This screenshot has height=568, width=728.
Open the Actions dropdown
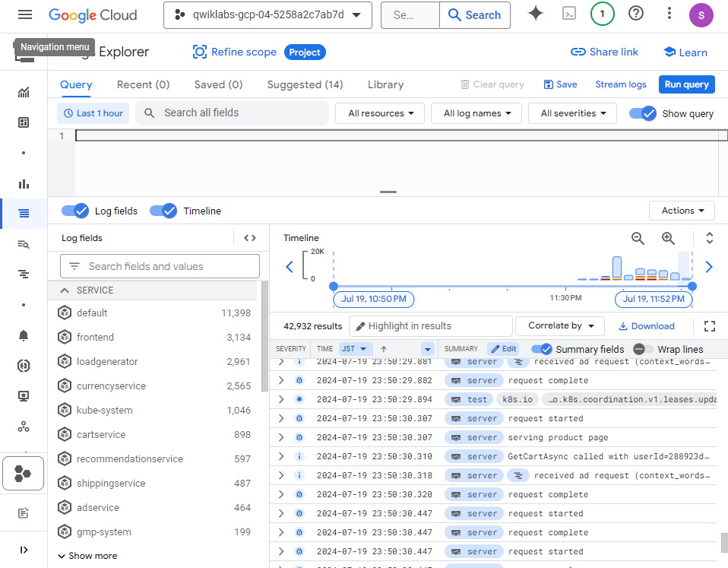(x=682, y=211)
